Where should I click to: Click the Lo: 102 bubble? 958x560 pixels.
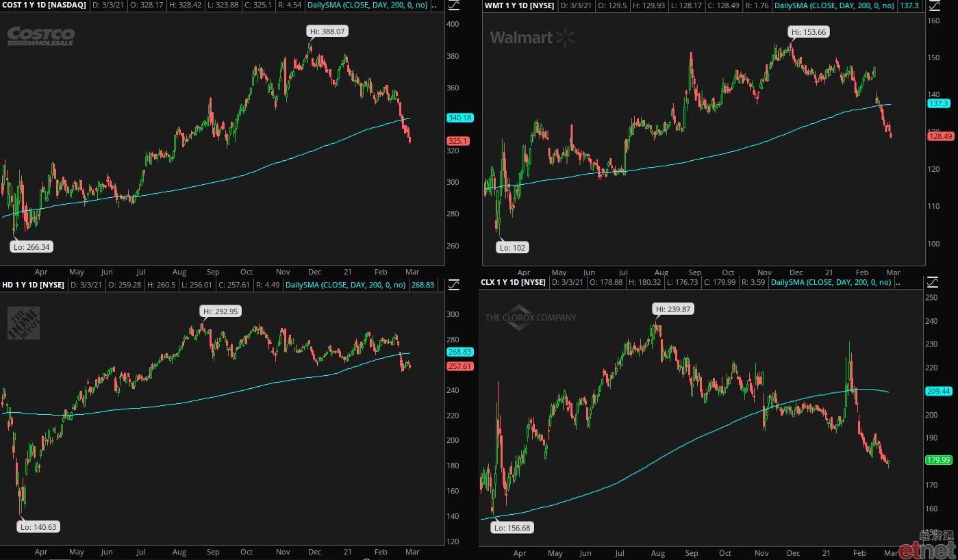(x=513, y=248)
